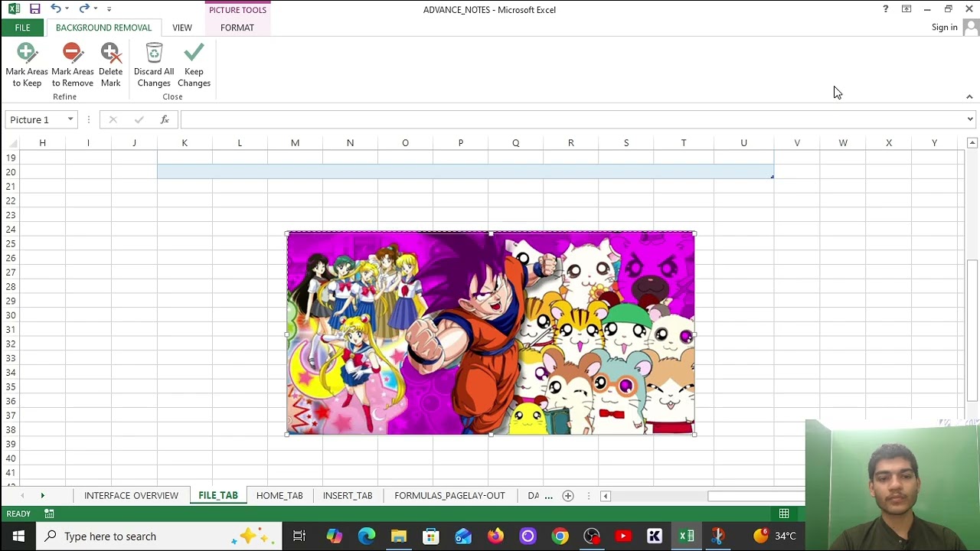The image size is (980, 551).
Task: Open Copilot from the taskbar
Action: click(334, 536)
